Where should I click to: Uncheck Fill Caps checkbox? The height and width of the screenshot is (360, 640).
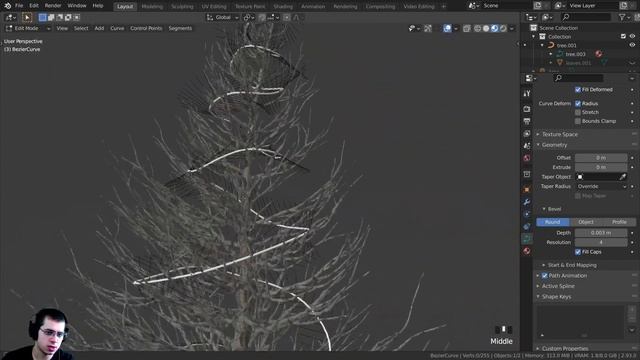[x=578, y=252]
